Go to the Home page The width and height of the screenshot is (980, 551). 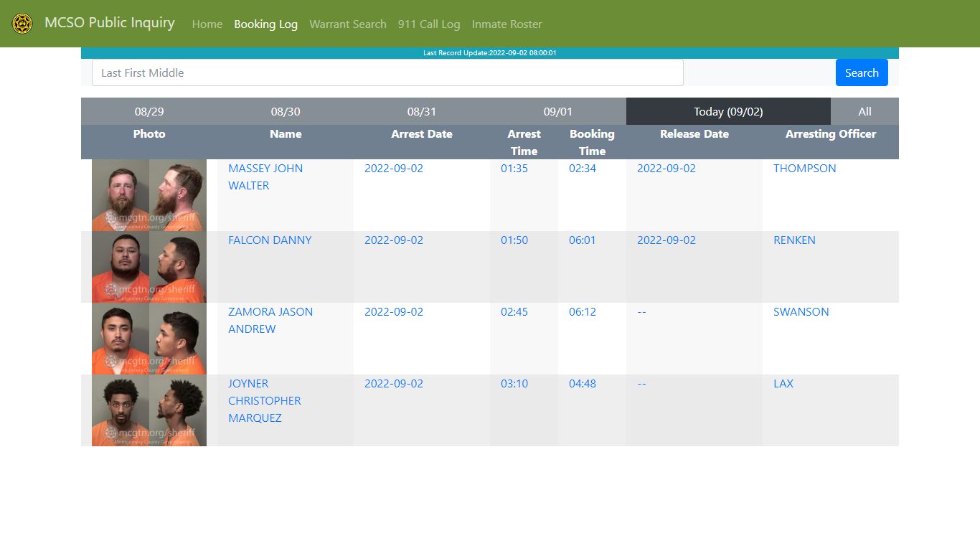[x=207, y=24]
